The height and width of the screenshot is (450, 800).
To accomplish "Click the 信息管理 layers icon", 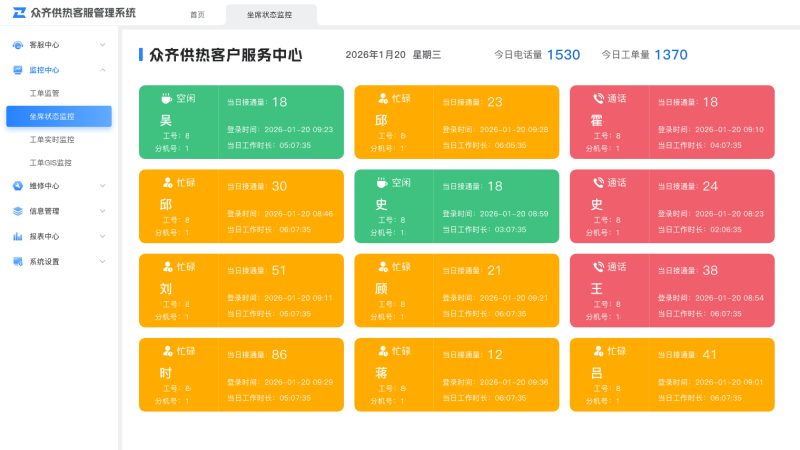I will point(18,211).
